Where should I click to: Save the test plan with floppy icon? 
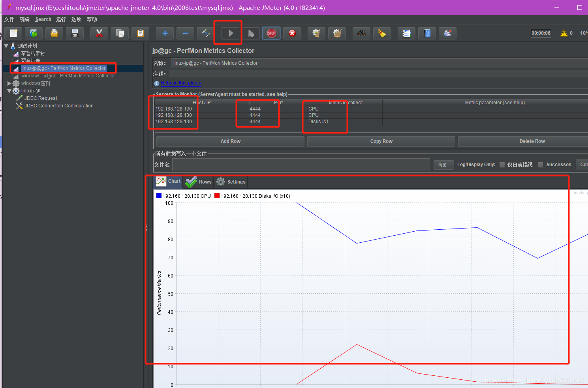pos(75,33)
